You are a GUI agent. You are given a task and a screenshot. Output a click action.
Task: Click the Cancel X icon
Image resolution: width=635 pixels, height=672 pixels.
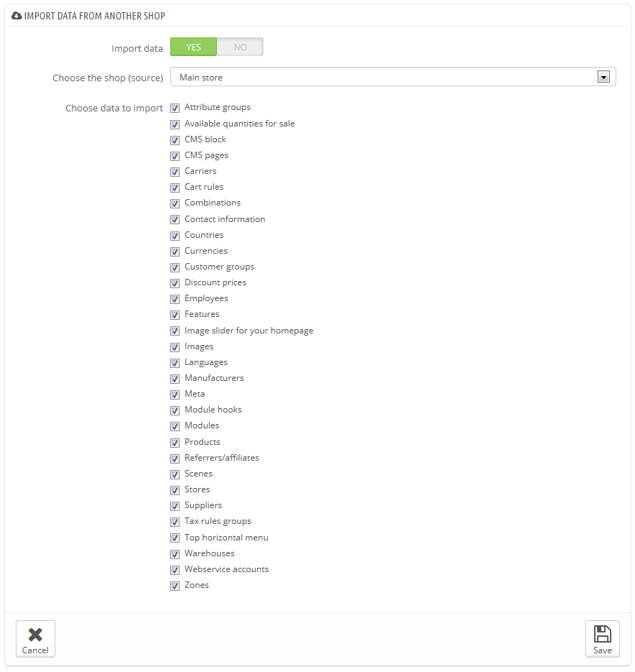(35, 635)
